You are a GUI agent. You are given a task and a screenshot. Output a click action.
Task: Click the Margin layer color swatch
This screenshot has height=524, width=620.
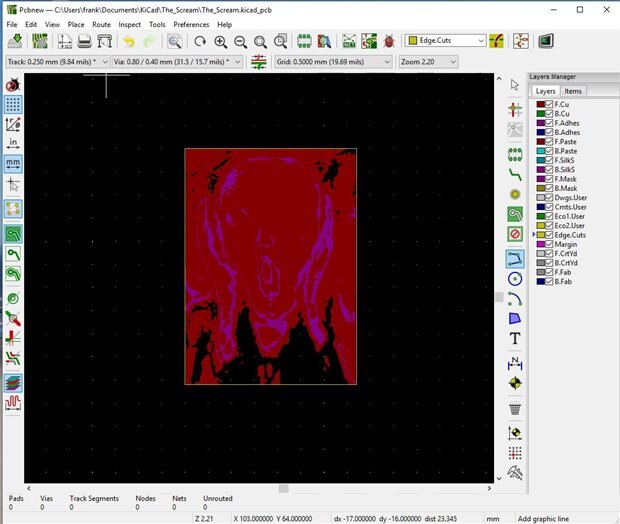[540, 245]
